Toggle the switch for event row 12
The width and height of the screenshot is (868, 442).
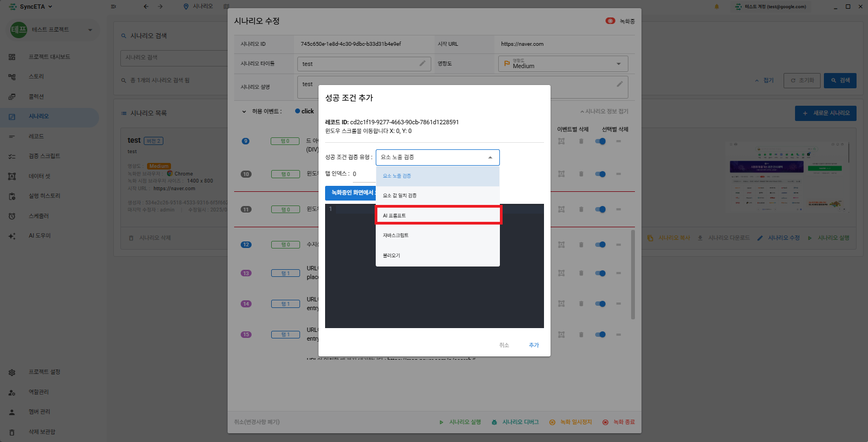point(601,245)
